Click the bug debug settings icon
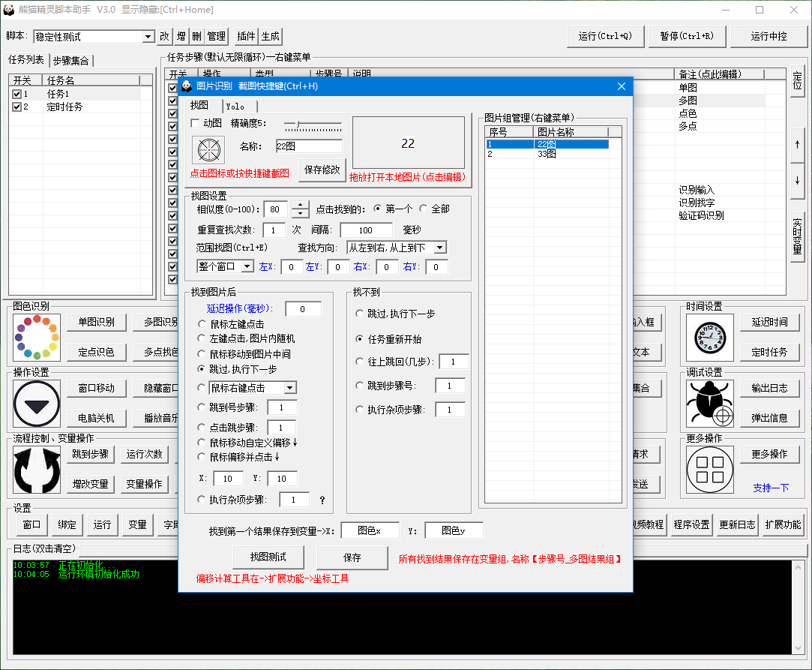Screen dimensions: 812x670 [x=709, y=404]
